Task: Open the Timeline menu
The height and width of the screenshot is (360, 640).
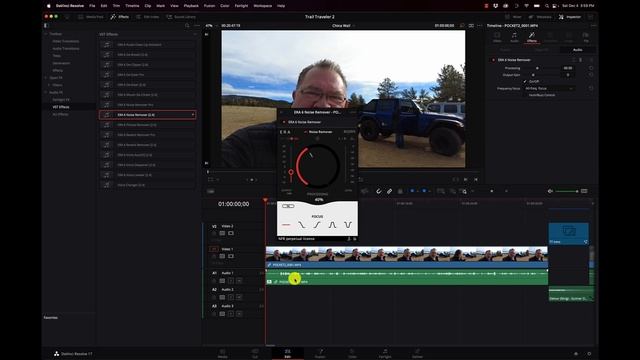Action: tap(132, 6)
